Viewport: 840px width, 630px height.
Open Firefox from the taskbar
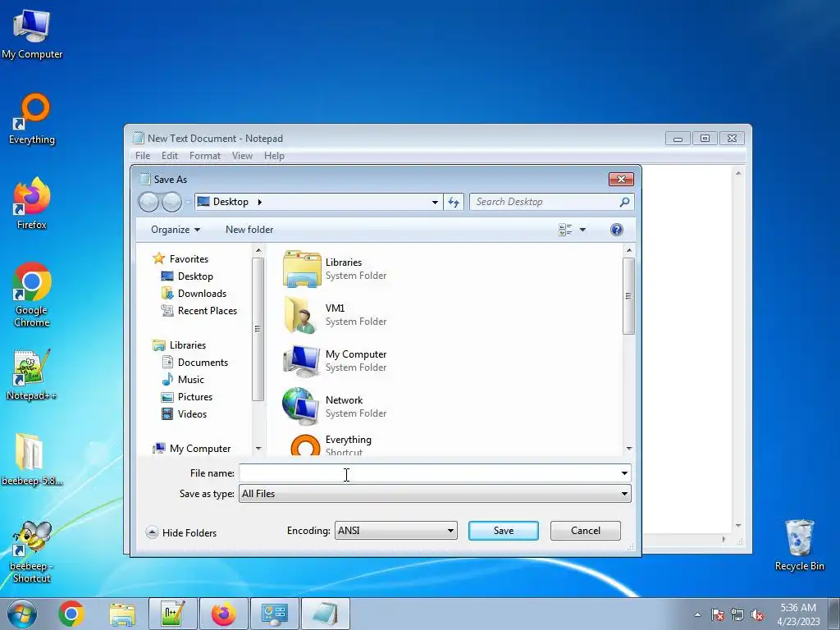click(x=223, y=614)
